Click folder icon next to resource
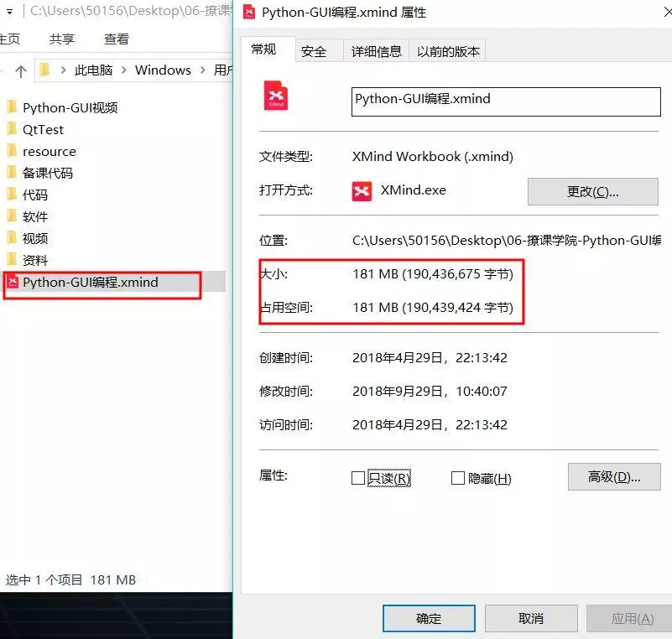 click(12, 151)
